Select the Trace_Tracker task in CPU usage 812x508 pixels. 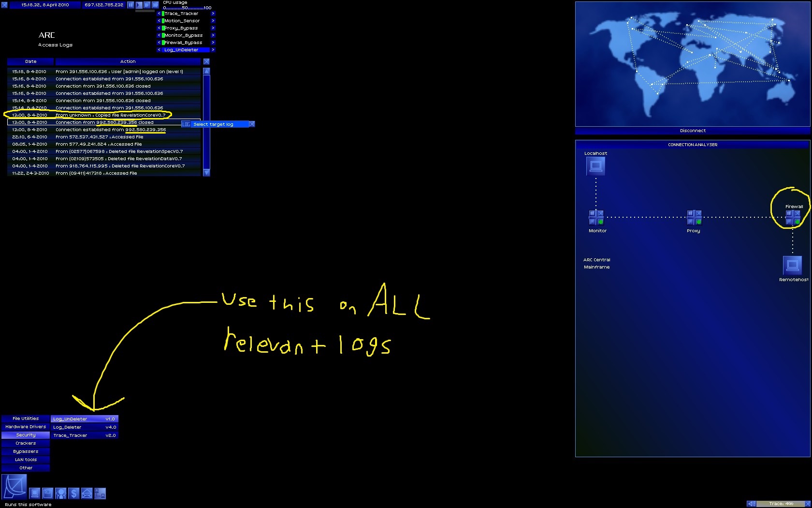(x=186, y=14)
